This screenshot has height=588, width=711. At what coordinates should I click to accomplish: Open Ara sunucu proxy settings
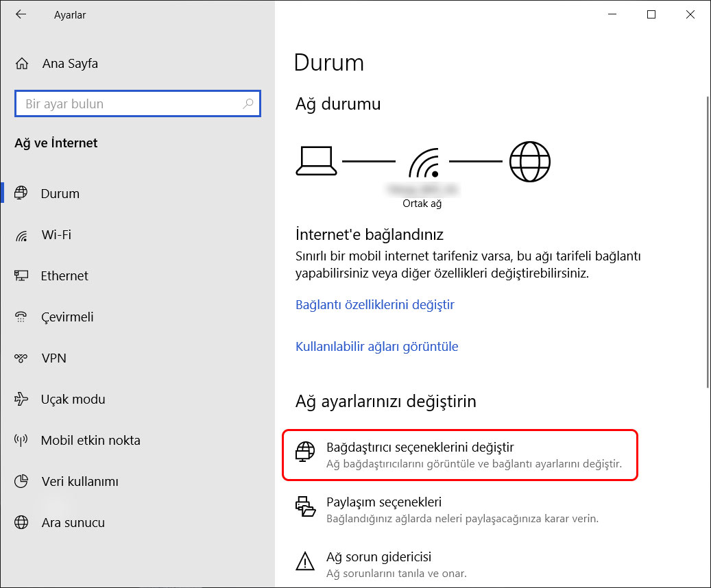(73, 523)
